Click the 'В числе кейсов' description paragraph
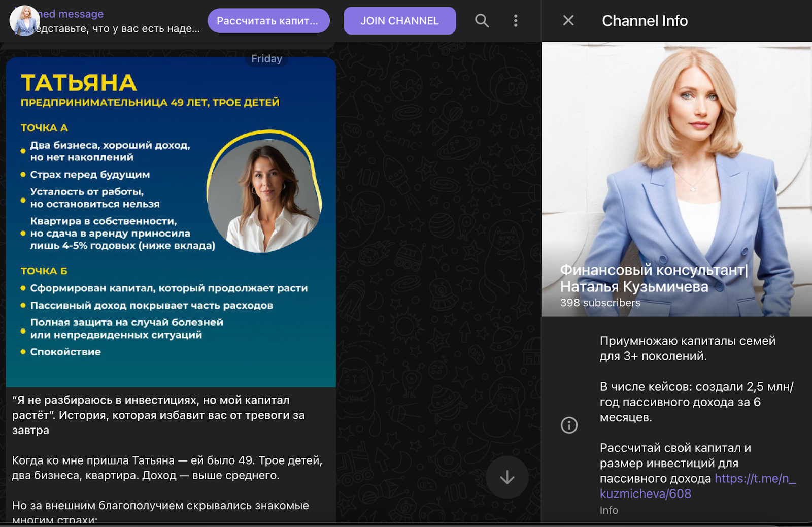The image size is (812, 527). [x=696, y=402]
